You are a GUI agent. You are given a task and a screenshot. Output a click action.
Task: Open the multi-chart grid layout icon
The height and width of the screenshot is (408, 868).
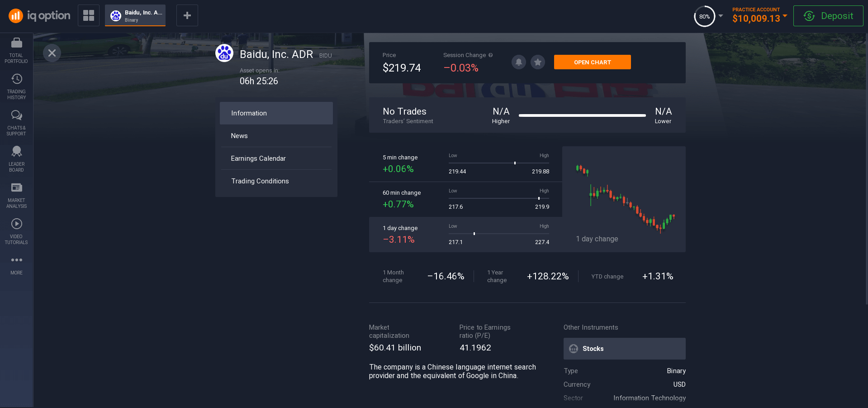pos(89,15)
